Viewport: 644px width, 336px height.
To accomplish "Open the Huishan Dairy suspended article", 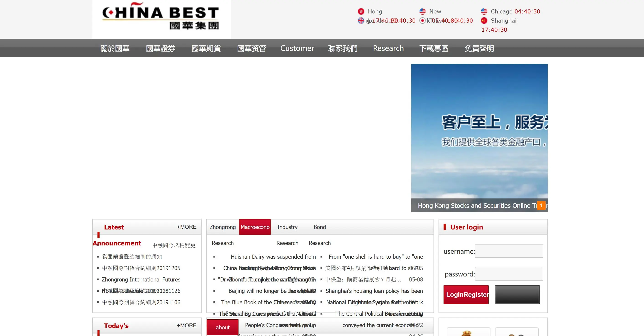I will point(273,257).
